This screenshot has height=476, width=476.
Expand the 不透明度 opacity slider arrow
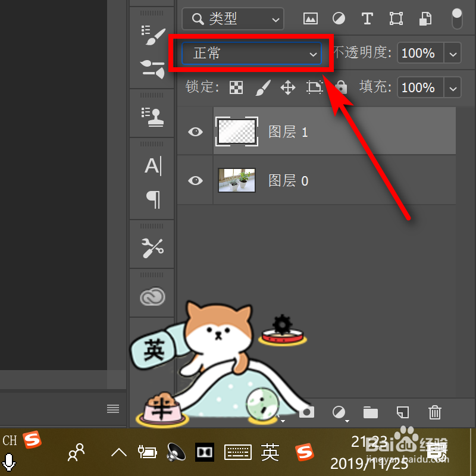453,54
